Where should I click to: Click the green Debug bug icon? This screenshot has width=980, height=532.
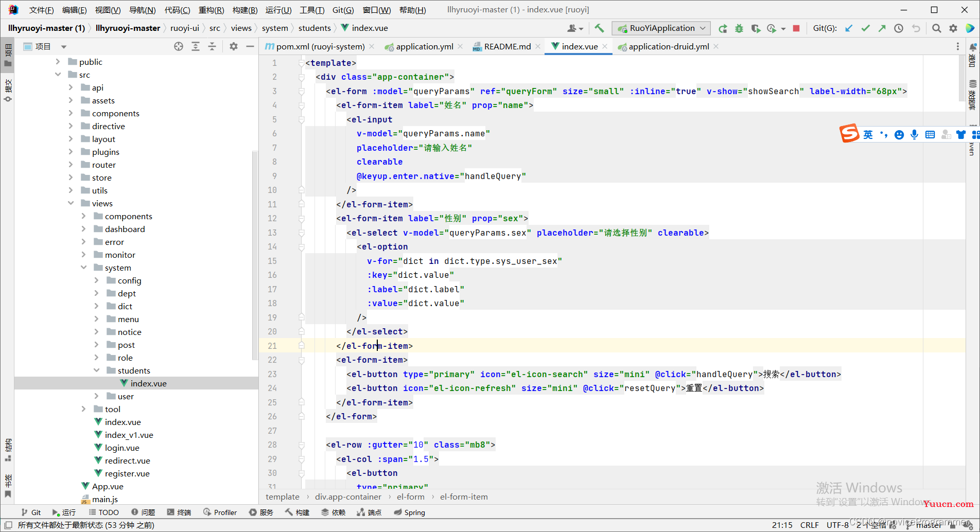739,28
